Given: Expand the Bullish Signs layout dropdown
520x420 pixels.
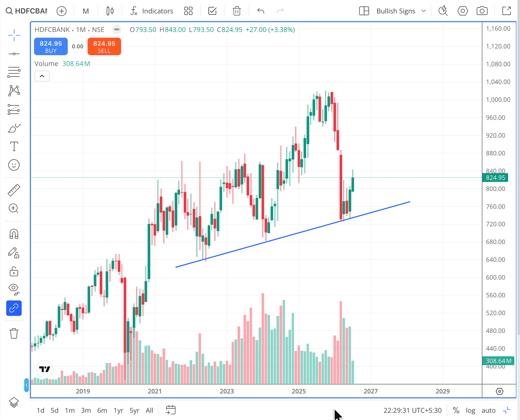Looking at the screenshot, I should pos(401,11).
